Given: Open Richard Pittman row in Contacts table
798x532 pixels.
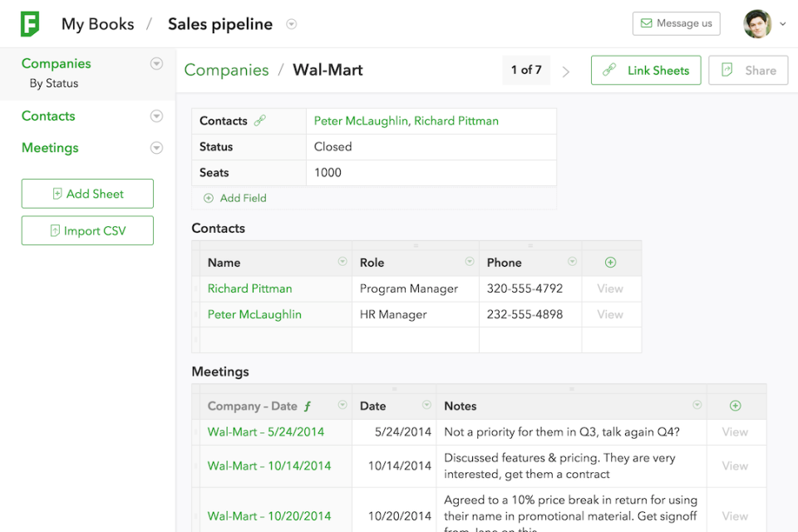Looking at the screenshot, I should click(x=250, y=288).
